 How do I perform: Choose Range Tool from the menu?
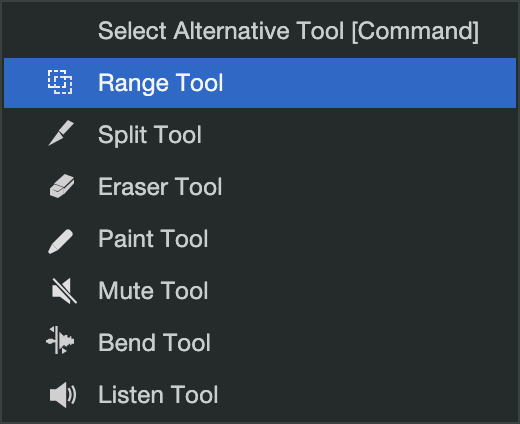click(x=160, y=83)
